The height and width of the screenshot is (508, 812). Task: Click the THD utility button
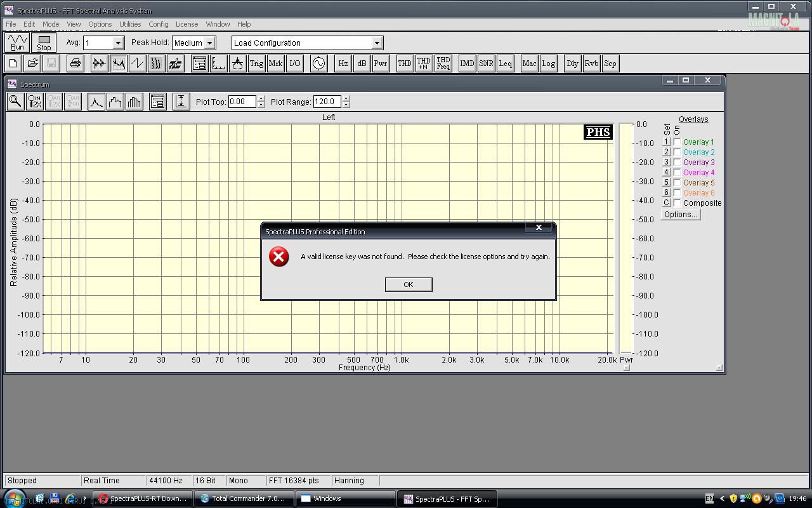404,63
